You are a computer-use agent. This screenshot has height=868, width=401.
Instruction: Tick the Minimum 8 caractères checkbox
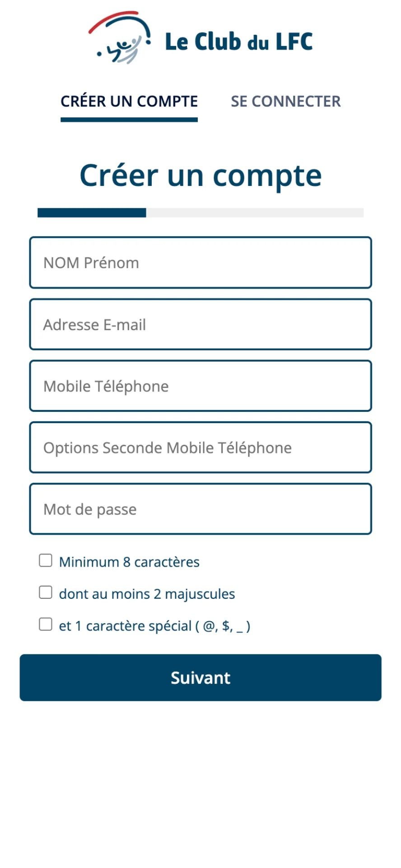(x=46, y=560)
